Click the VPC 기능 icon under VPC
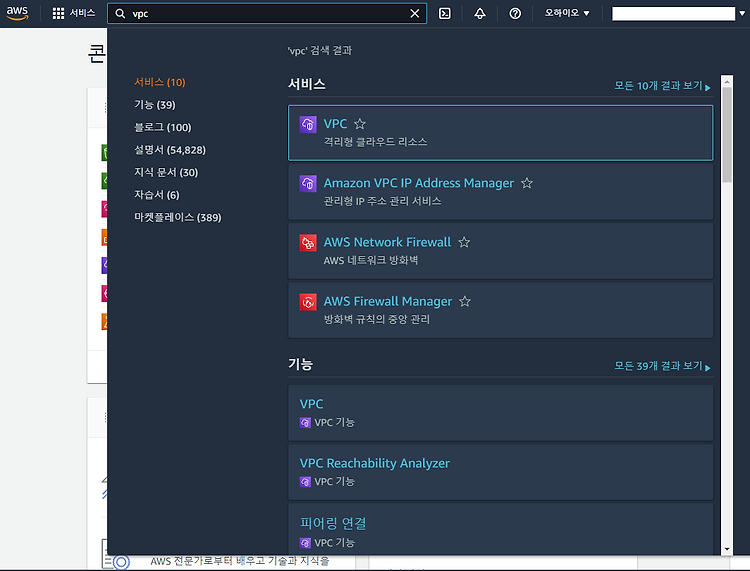This screenshot has height=571, width=750. [x=305, y=423]
